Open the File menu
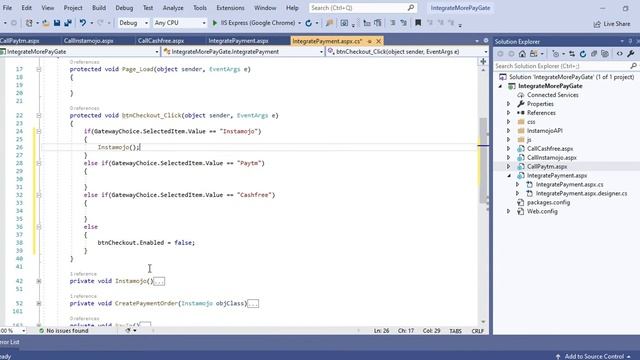The width and height of the screenshot is (640, 360). [x=7, y=8]
